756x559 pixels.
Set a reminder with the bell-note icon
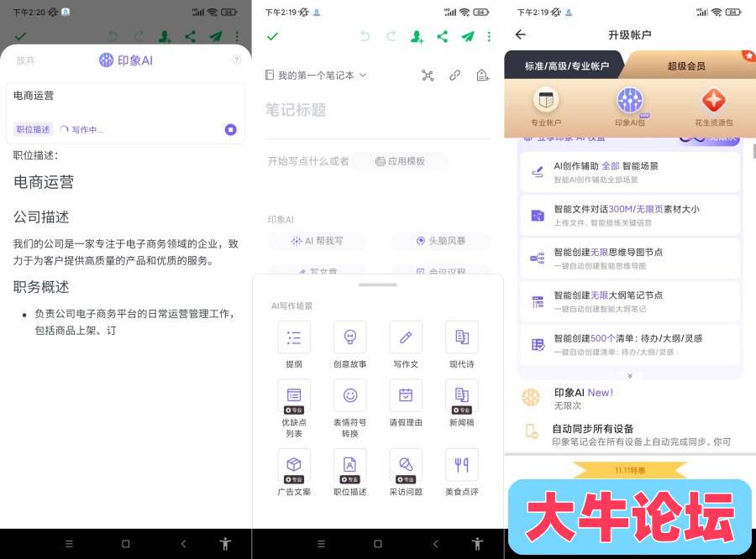pyautogui.click(x=483, y=76)
